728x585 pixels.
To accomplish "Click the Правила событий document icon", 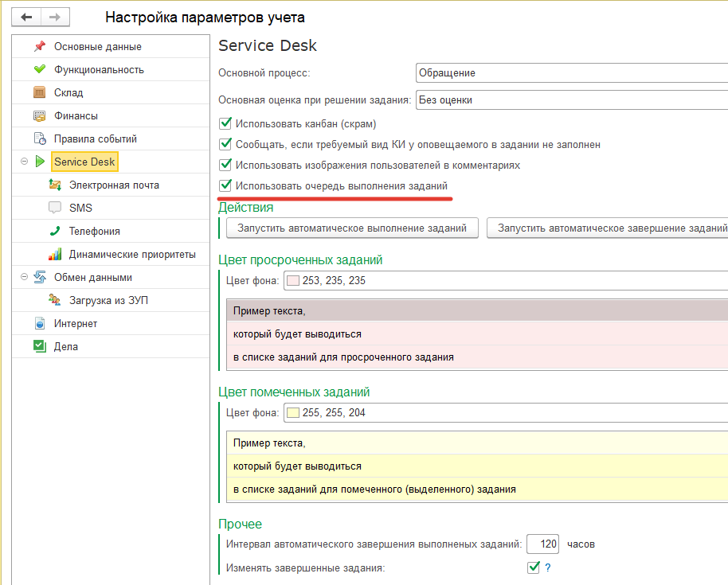I will pyautogui.click(x=40, y=139).
